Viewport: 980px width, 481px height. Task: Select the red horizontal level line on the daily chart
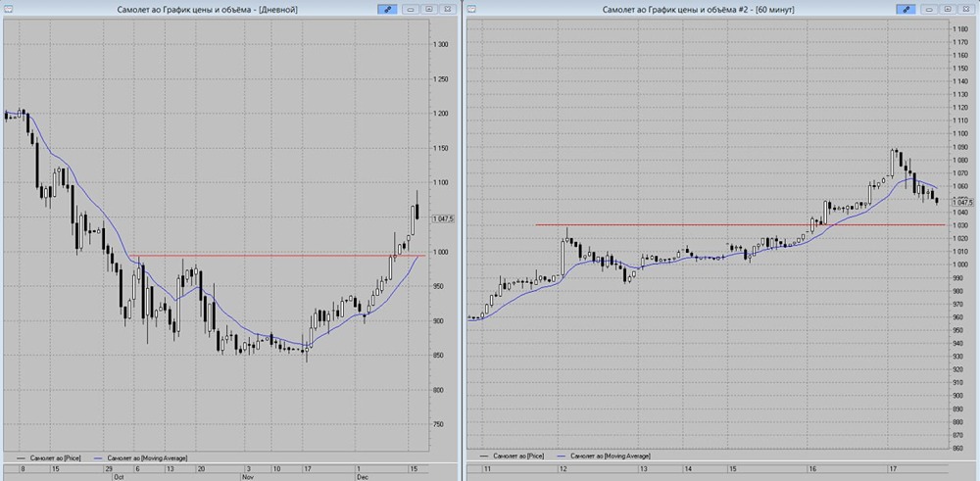click(278, 255)
